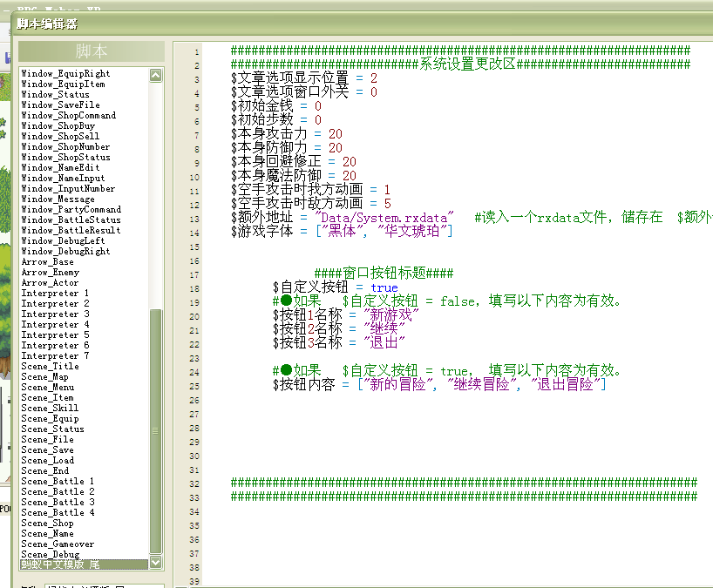The height and width of the screenshot is (588, 713).
Task: Select the Window_ShopBuy script
Action: click(x=58, y=125)
